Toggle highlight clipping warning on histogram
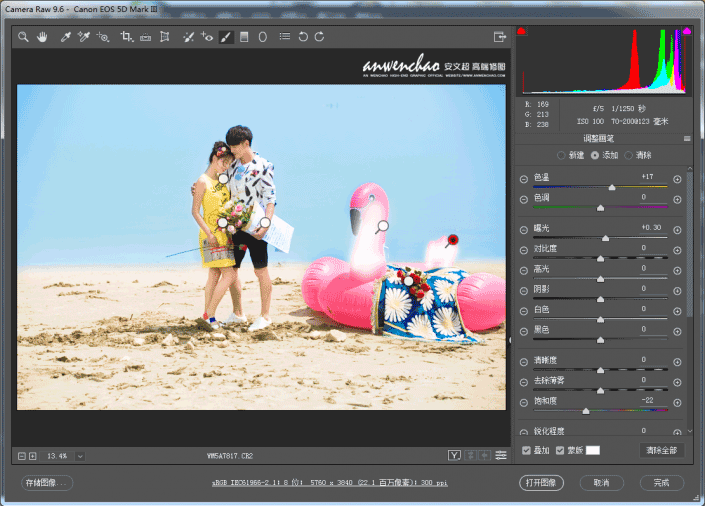Image resolution: width=705 pixels, height=506 pixels. [x=687, y=31]
